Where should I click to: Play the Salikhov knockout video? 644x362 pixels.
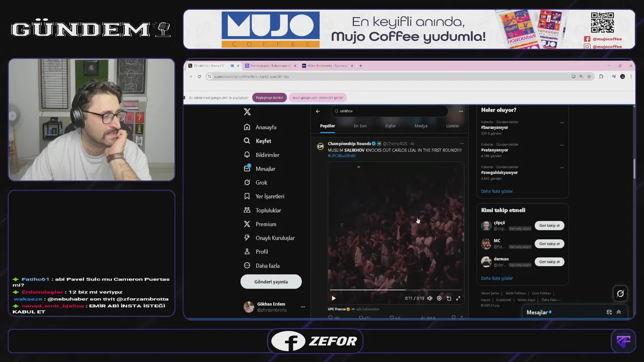click(x=334, y=298)
